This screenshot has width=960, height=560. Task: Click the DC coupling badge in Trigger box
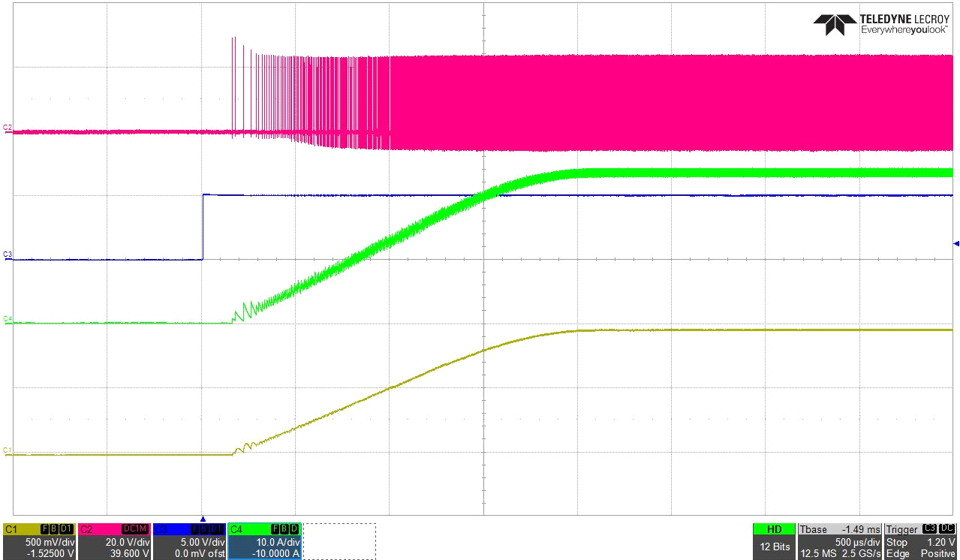(947, 530)
